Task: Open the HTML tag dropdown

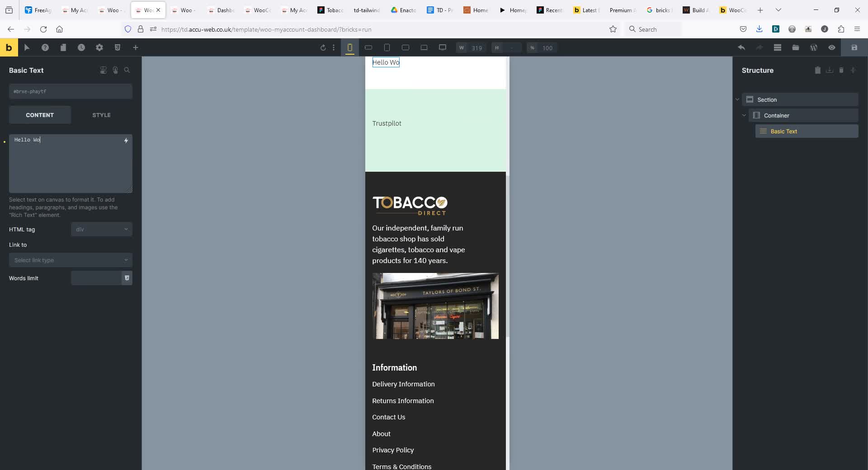Action: click(x=101, y=230)
